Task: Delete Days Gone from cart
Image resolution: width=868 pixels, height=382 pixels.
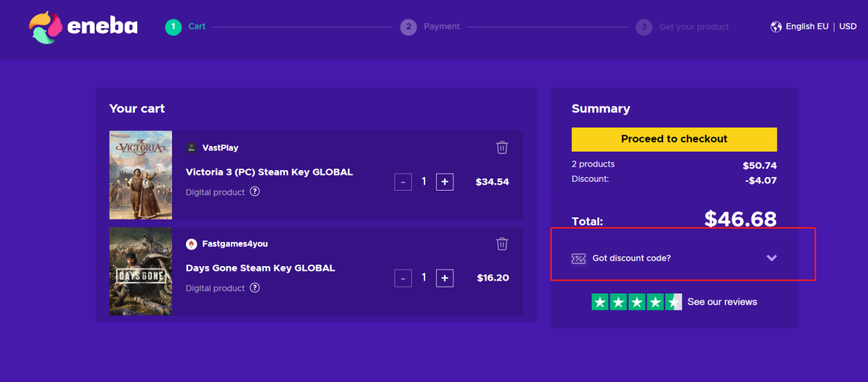Action: (502, 243)
